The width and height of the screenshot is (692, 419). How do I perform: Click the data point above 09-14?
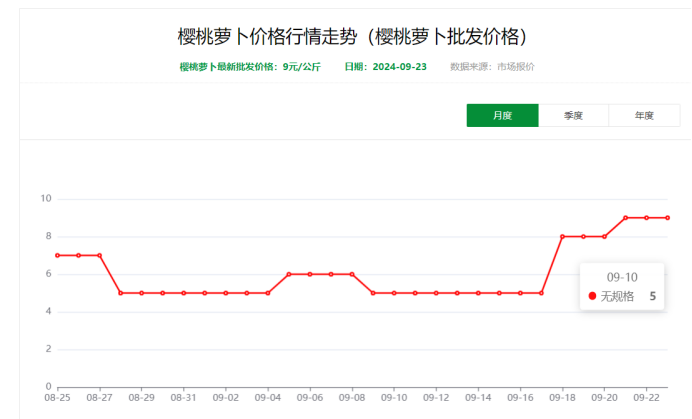(x=478, y=293)
